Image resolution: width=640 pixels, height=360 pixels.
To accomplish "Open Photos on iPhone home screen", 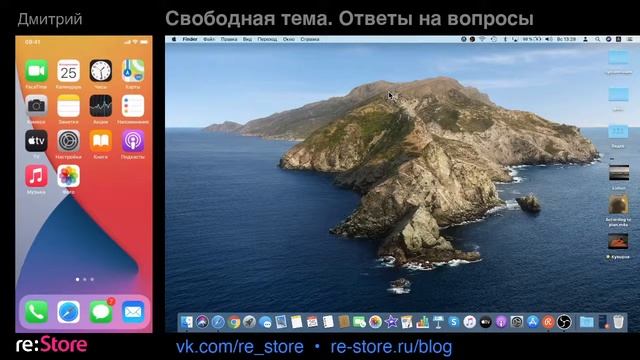I will point(69,176).
